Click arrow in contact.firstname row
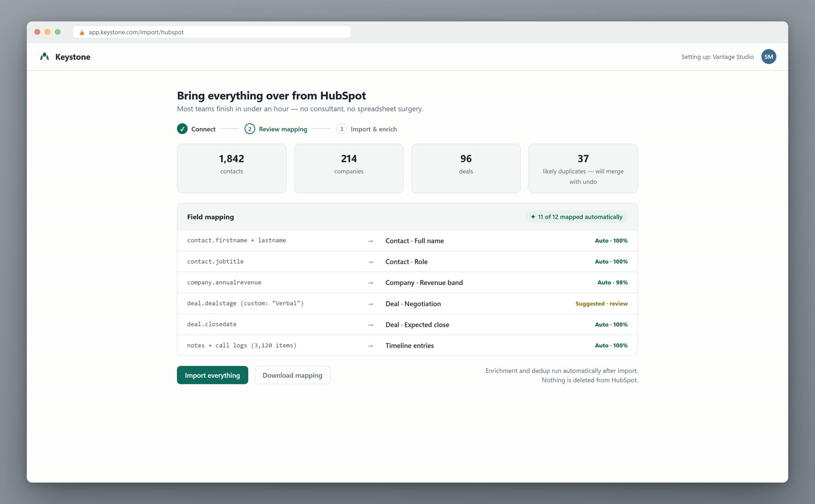815x504 pixels. 371,241
